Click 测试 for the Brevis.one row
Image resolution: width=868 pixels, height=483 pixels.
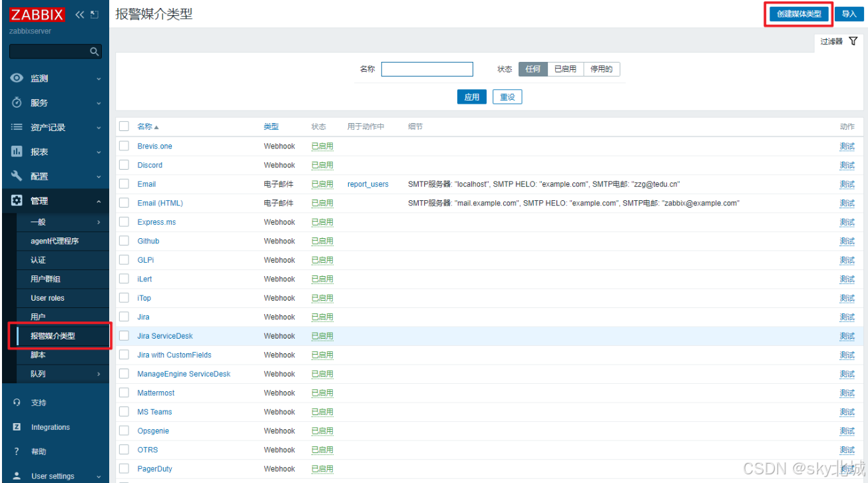click(847, 146)
